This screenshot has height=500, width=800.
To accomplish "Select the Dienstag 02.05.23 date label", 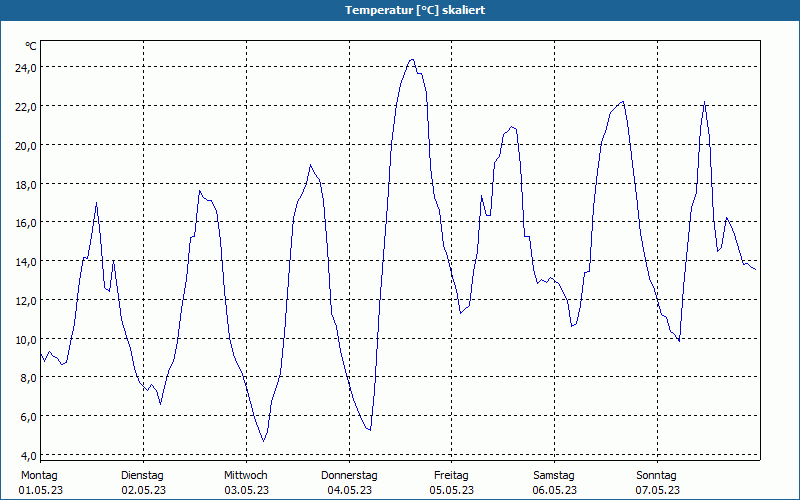I will pos(143,483).
